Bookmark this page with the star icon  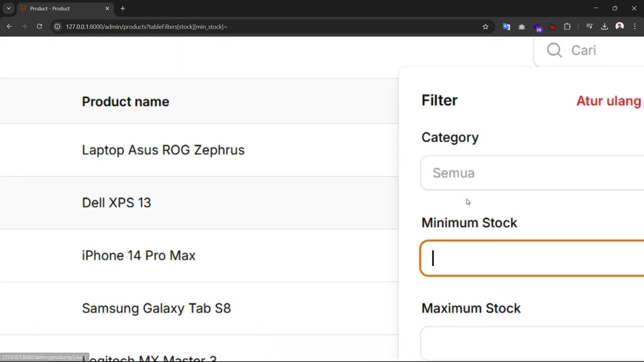[x=486, y=27]
